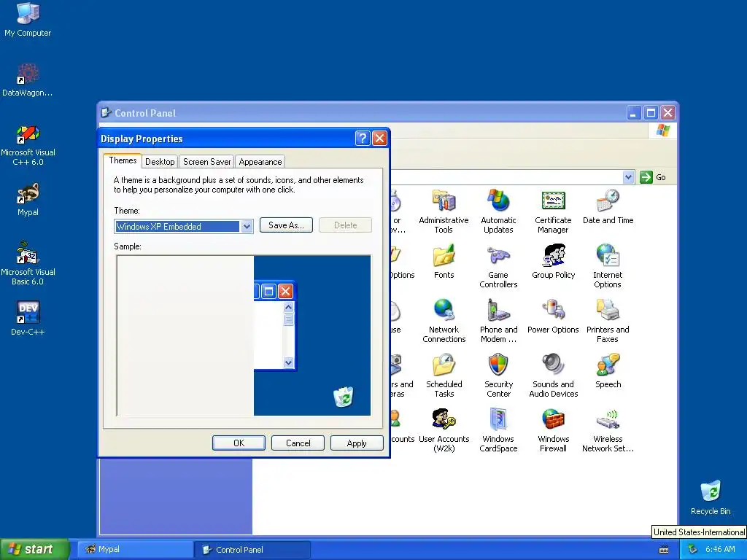Open Network Connections icon
The width and height of the screenshot is (747, 560).
(444, 321)
